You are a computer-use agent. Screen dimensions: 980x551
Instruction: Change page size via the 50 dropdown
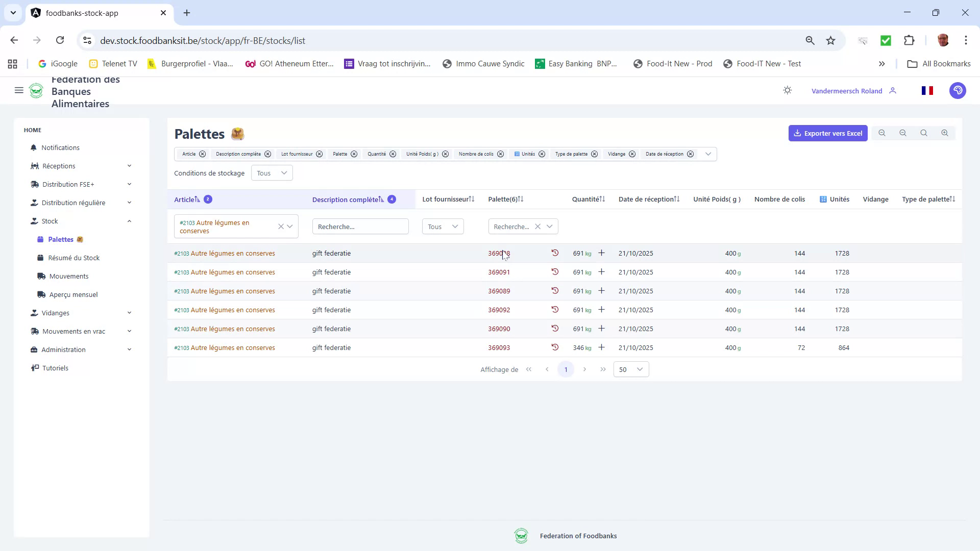point(631,369)
